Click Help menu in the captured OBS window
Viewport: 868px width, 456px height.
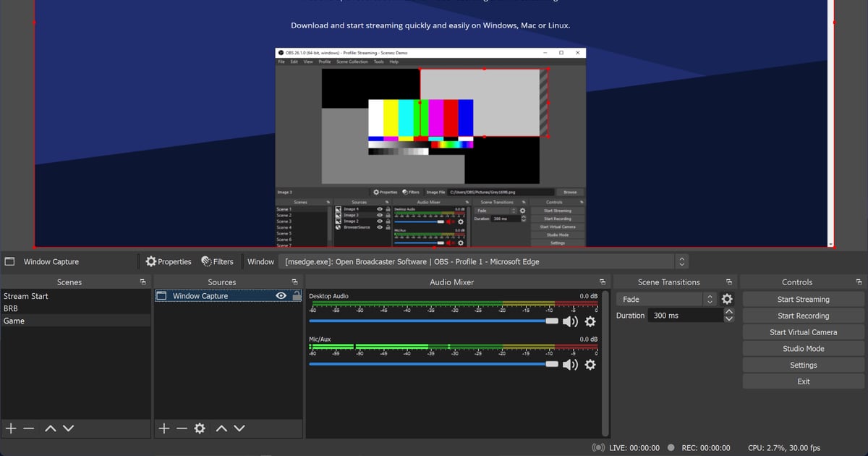pos(394,62)
